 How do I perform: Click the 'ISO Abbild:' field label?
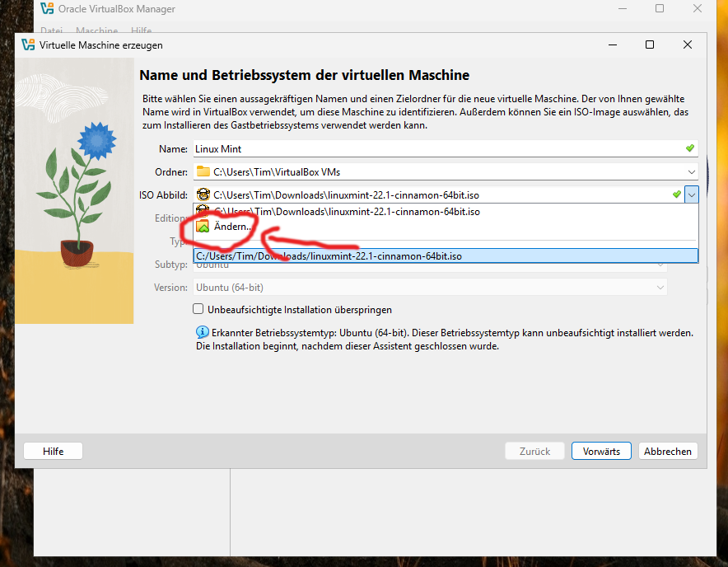click(163, 195)
